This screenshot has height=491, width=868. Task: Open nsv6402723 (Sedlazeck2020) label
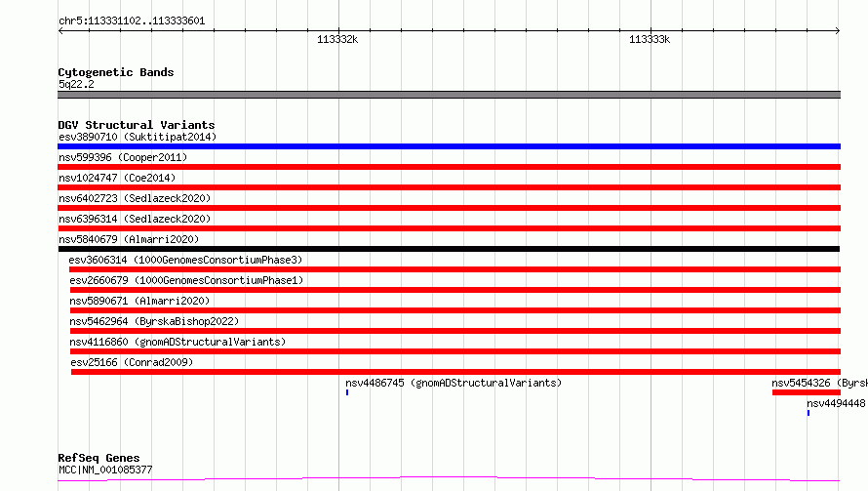pos(135,198)
